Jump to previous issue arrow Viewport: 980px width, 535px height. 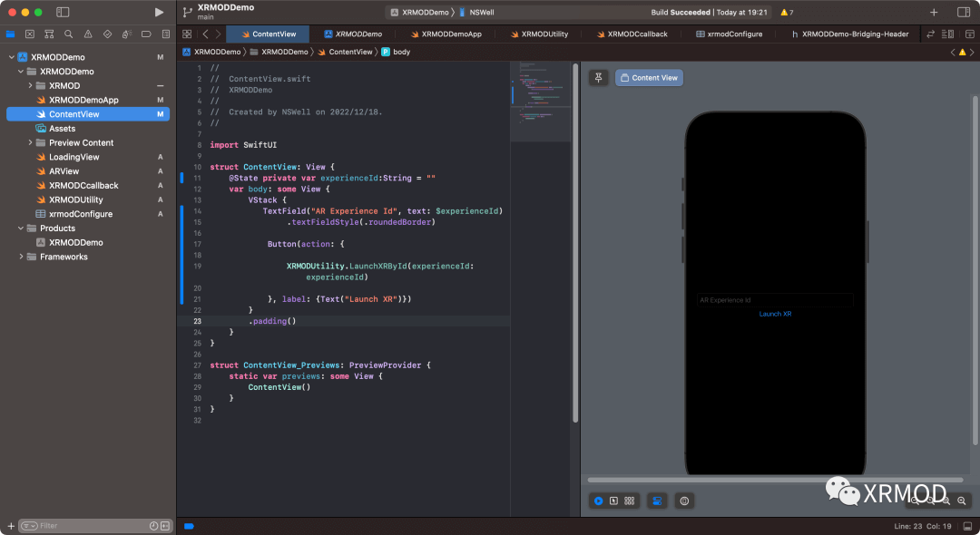pos(953,53)
